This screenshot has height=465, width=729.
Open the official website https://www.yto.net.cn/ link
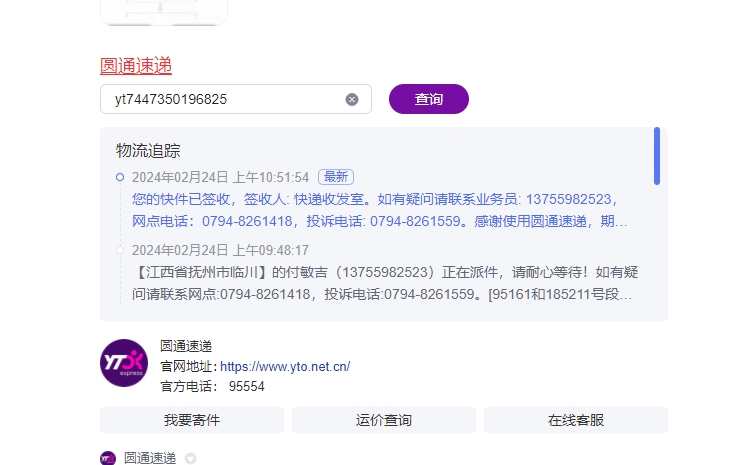(285, 366)
